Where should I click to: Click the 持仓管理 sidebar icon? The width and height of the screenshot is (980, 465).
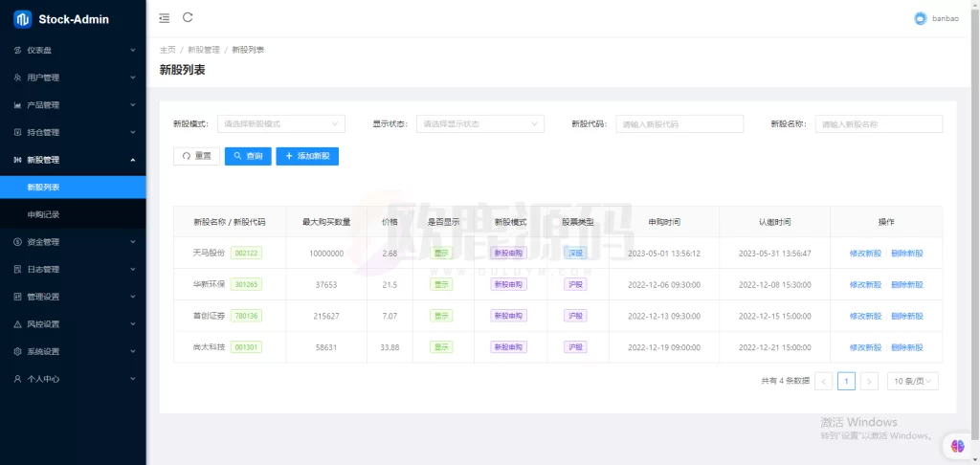point(17,132)
